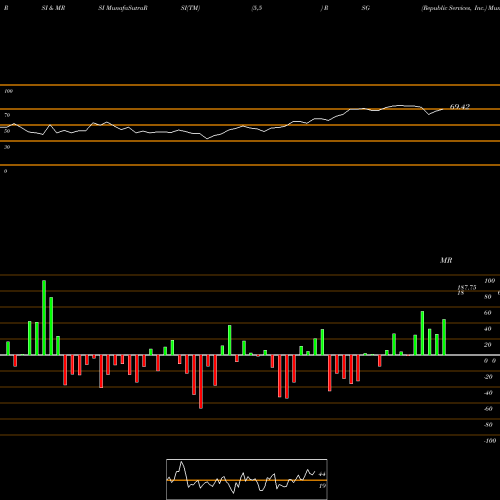Click the -60 label on MR axis
Screen dimensions: 500x500
pyautogui.click(x=488, y=409)
